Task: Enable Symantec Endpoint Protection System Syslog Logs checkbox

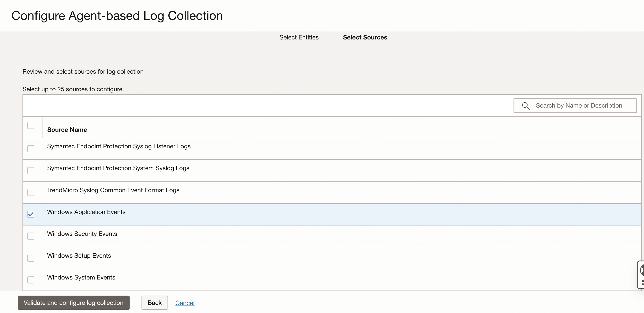Action: [31, 171]
